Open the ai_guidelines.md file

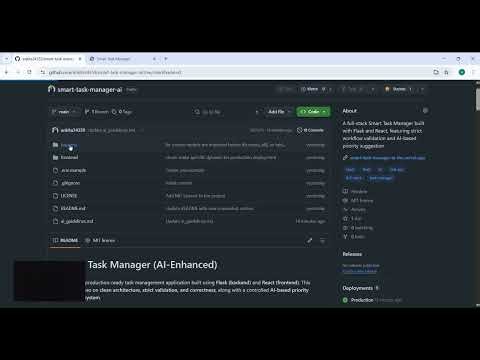(77, 221)
